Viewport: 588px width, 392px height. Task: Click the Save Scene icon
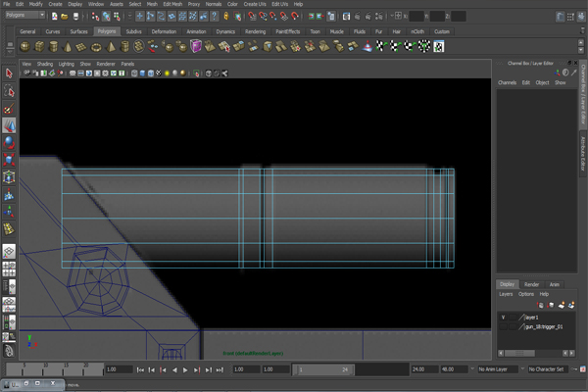pyautogui.click(x=75, y=16)
